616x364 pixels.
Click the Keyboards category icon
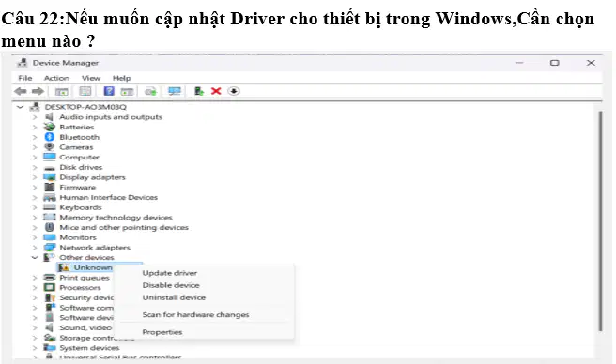(50, 207)
